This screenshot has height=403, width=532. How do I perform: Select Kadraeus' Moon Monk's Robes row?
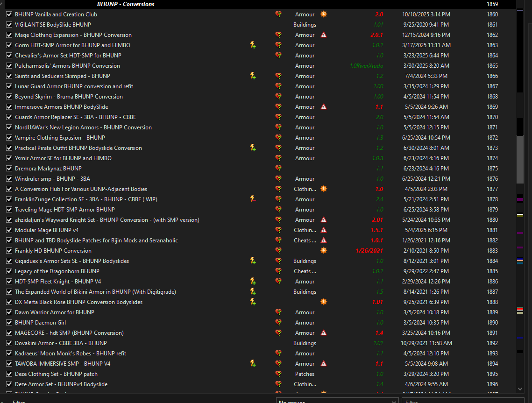pyautogui.click(x=258, y=354)
